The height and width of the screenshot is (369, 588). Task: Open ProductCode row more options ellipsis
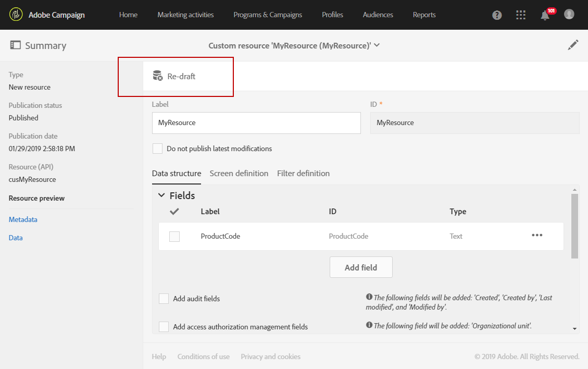[537, 236]
